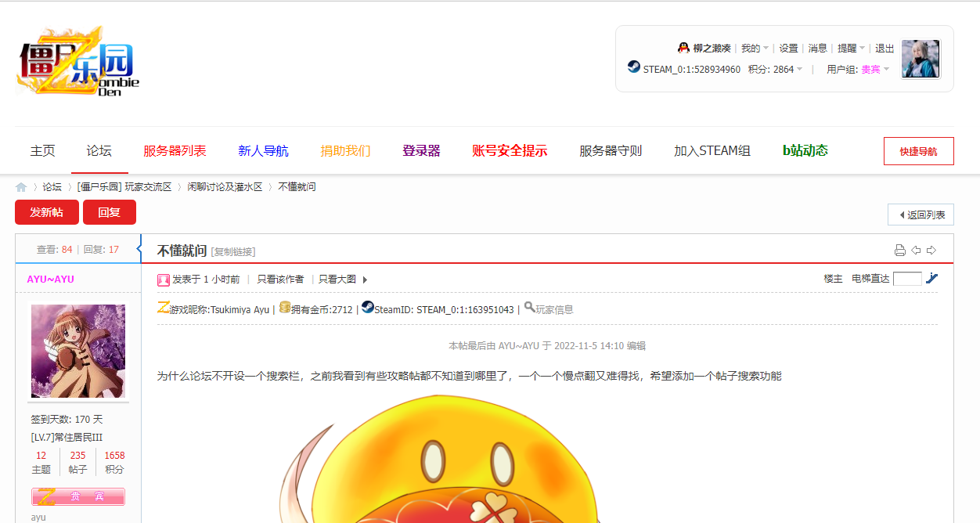
Task: Select the 论坛 nav tab
Action: point(99,150)
